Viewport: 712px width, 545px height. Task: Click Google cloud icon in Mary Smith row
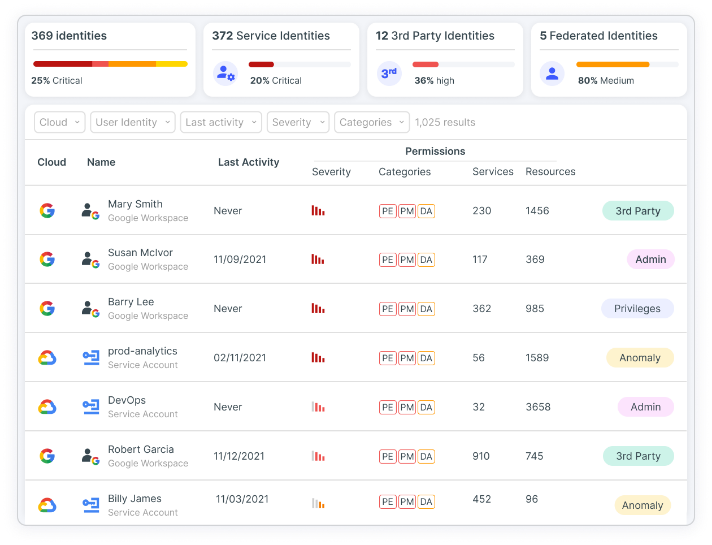coord(46,211)
